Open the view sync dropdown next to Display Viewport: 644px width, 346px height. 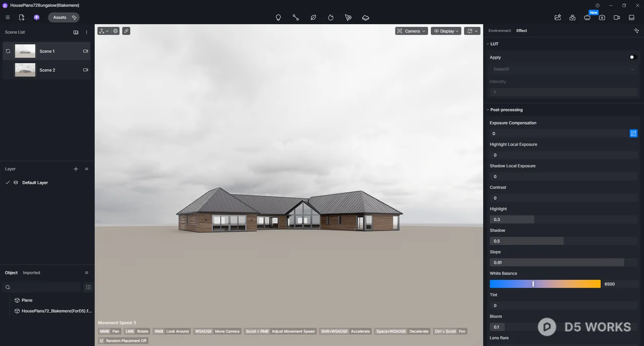tap(472, 31)
